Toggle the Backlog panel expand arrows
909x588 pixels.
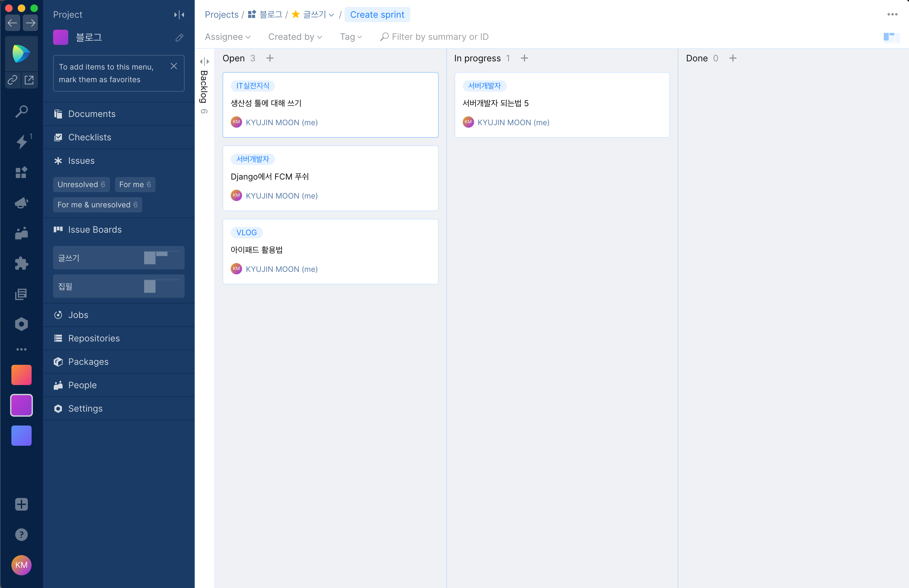click(x=204, y=61)
